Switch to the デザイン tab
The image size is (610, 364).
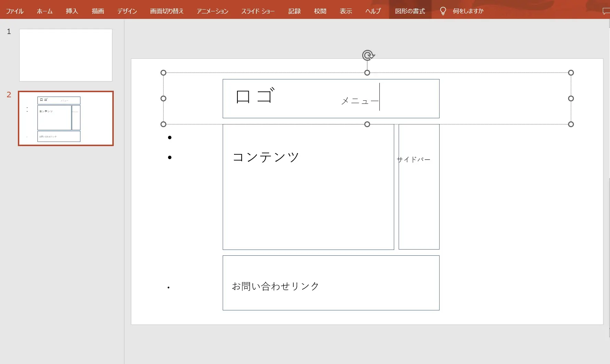tap(126, 11)
